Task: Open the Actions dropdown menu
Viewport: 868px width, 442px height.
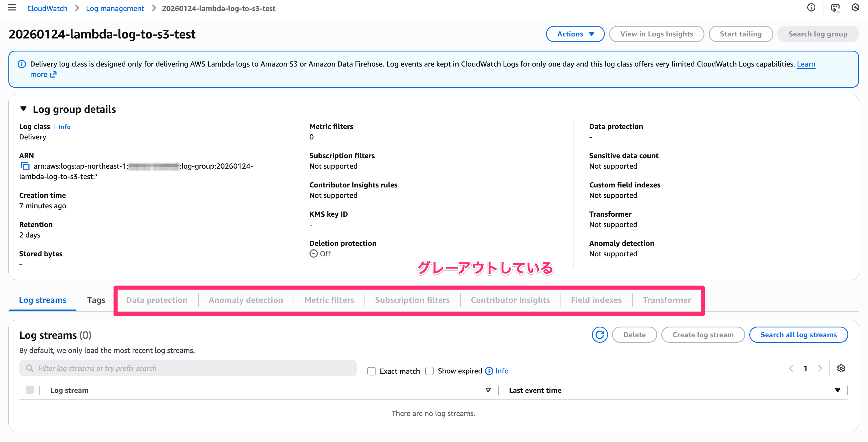Action: click(x=575, y=34)
